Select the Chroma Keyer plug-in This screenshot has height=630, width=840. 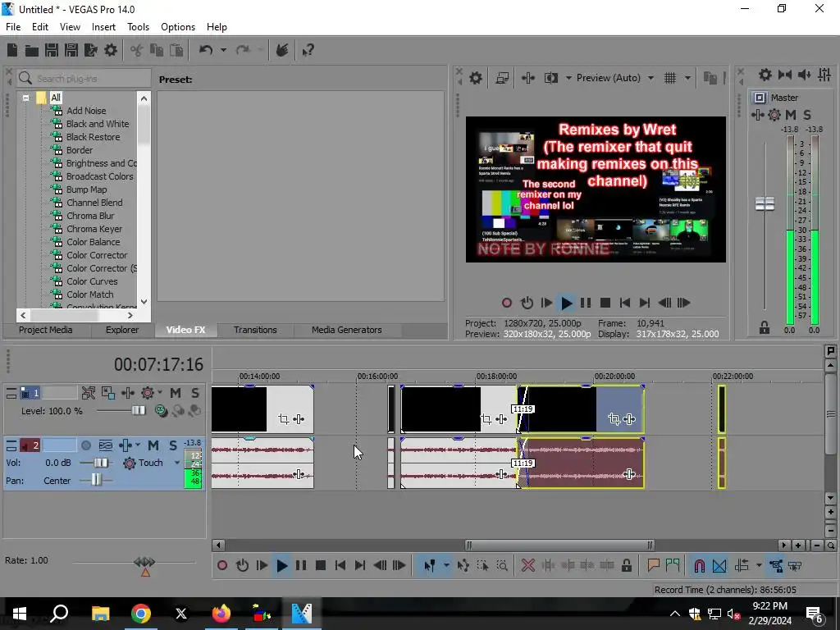94,229
